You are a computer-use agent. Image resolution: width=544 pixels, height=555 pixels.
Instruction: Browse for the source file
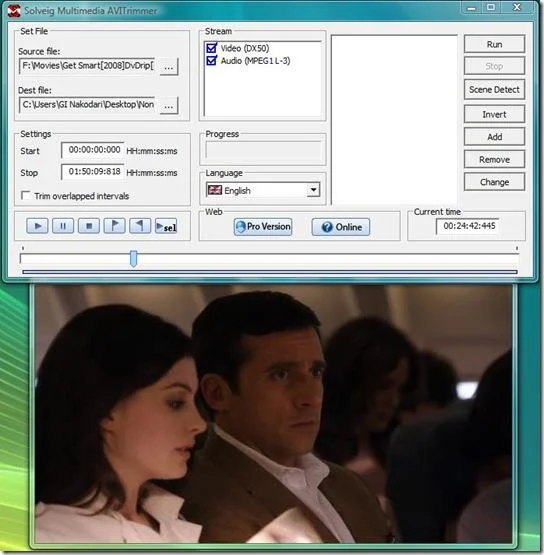169,67
